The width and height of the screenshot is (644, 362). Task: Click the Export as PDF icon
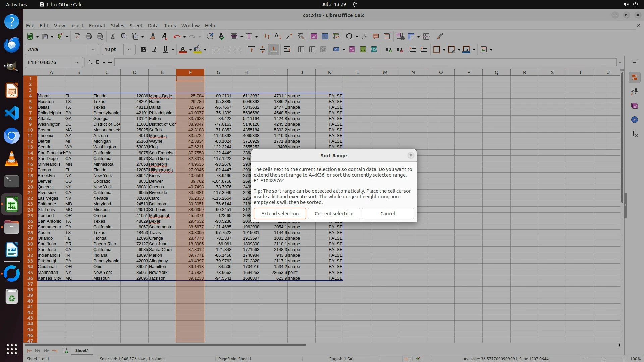(x=77, y=36)
